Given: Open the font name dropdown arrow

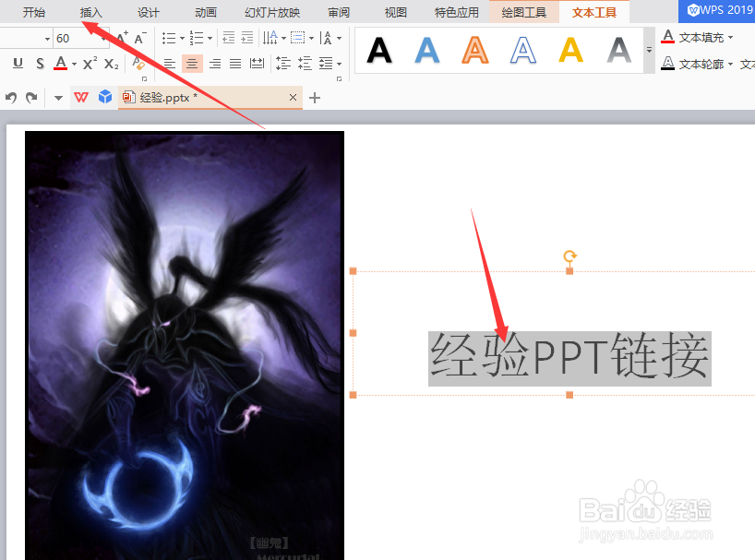Looking at the screenshot, I should point(47,39).
